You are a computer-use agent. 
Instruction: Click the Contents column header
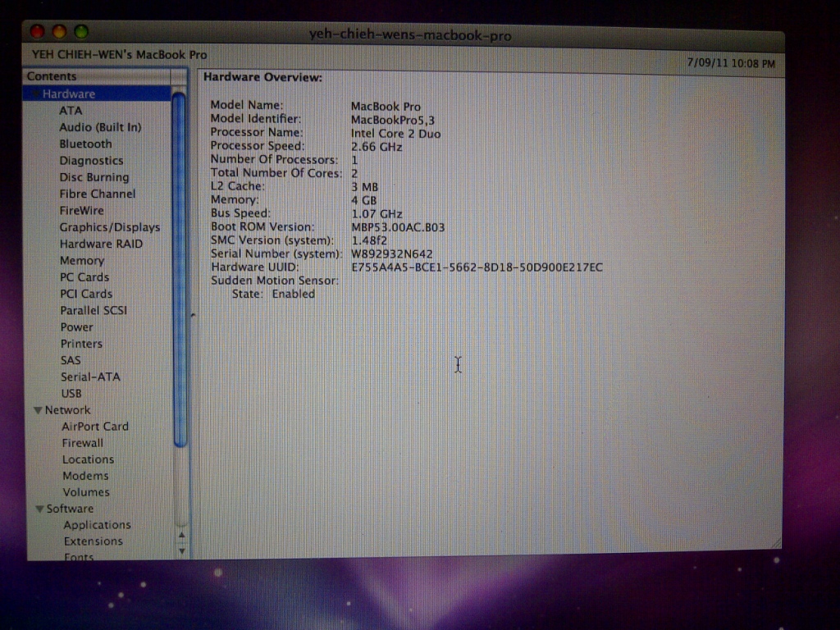pos(98,76)
